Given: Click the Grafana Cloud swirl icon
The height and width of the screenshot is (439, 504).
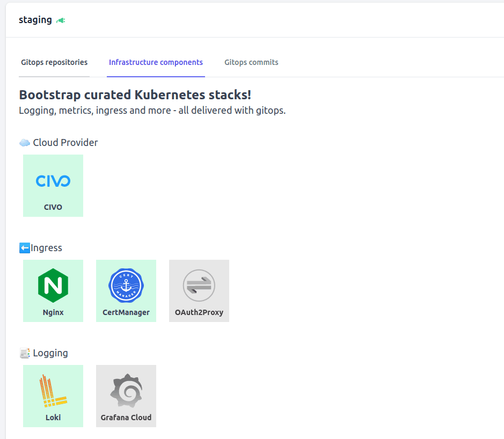Looking at the screenshot, I should click(126, 391).
